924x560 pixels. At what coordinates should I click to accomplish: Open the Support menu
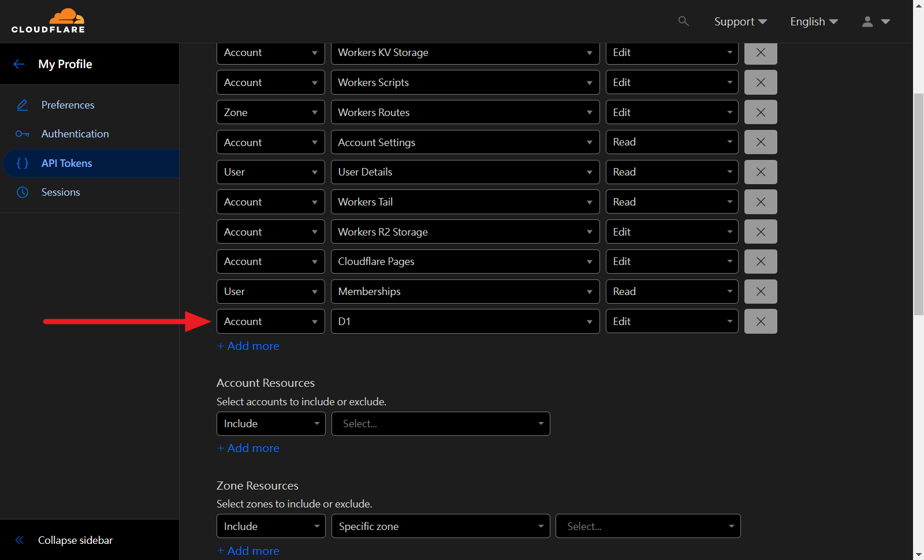[740, 21]
